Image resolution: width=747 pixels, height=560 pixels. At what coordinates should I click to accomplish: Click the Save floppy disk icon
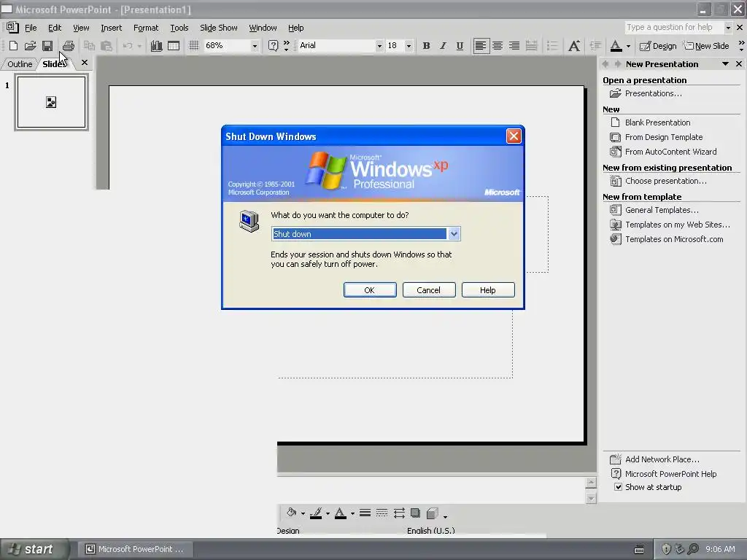click(x=47, y=46)
